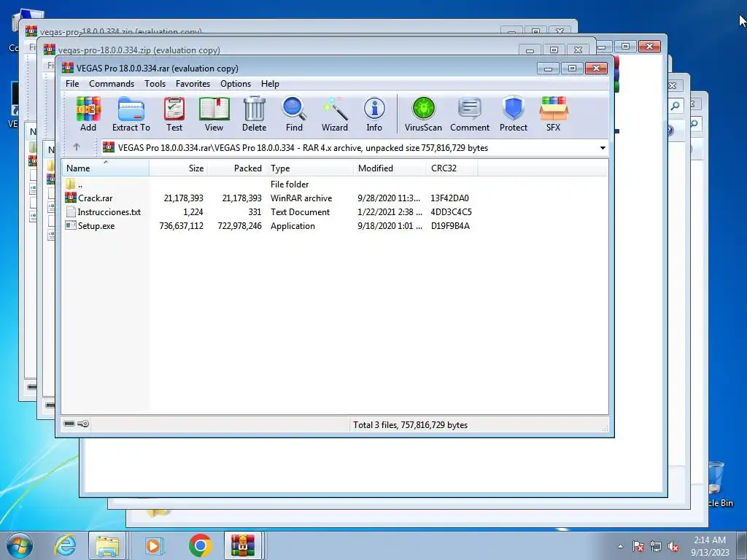Open Windows Explorer from taskbar
The height and width of the screenshot is (560, 747).
(108, 545)
